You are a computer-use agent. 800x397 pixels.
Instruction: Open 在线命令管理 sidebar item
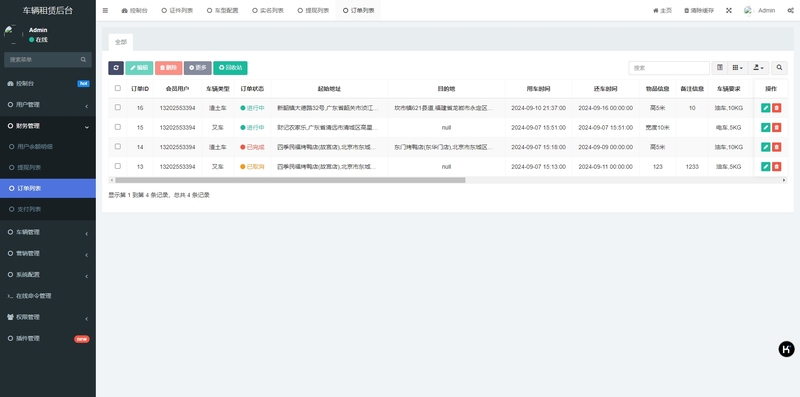[x=48, y=296]
